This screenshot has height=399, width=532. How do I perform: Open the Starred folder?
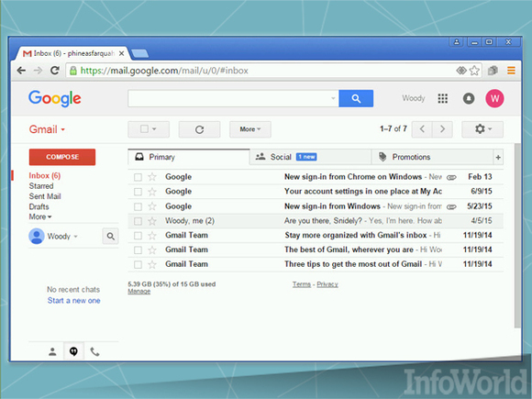pos(41,186)
